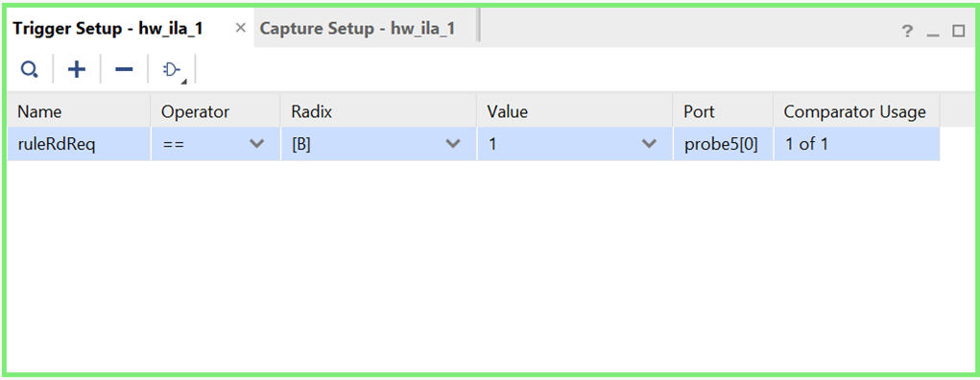
Task: Select the ruleRdReq probe row name
Action: pyautogui.click(x=57, y=144)
